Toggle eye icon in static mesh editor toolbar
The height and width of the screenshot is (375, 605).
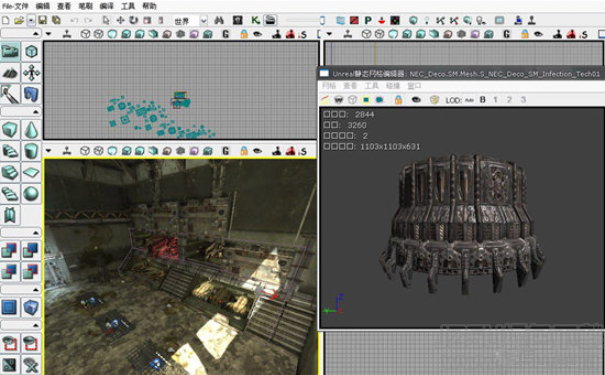click(x=416, y=100)
